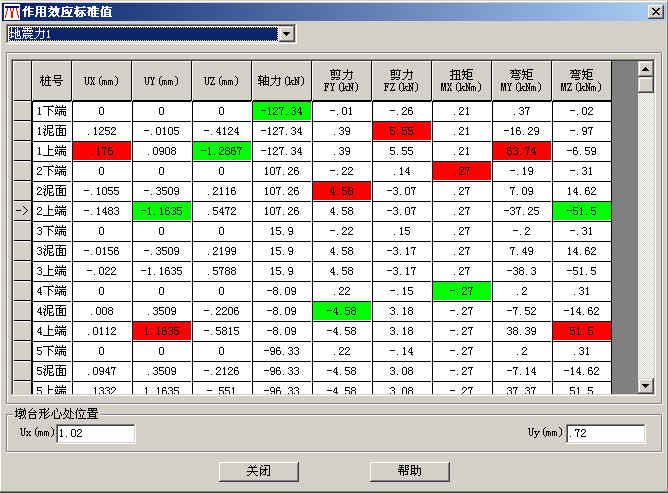Click the scrollbar up arrow of the table
The image size is (668, 493).
(645, 69)
